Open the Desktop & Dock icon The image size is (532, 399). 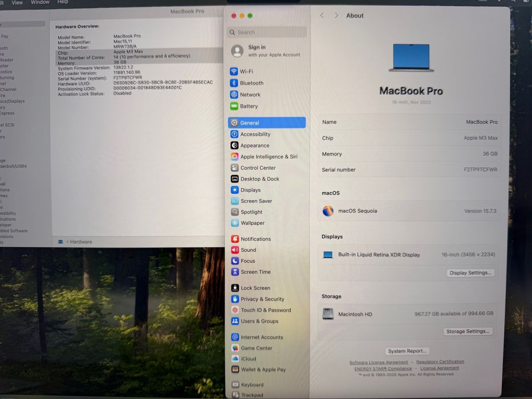pyautogui.click(x=234, y=179)
